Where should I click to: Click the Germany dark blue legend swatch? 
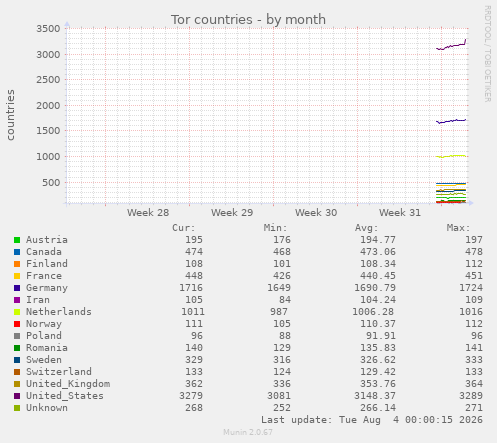click(17, 288)
